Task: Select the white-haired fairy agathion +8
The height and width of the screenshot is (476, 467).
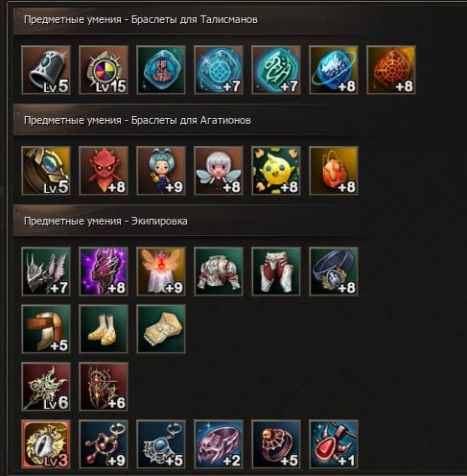Action: pos(219,171)
